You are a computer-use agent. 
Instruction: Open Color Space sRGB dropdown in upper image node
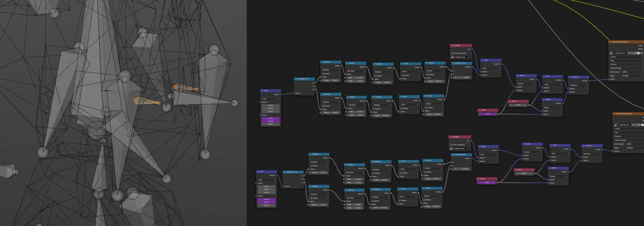coord(632,72)
